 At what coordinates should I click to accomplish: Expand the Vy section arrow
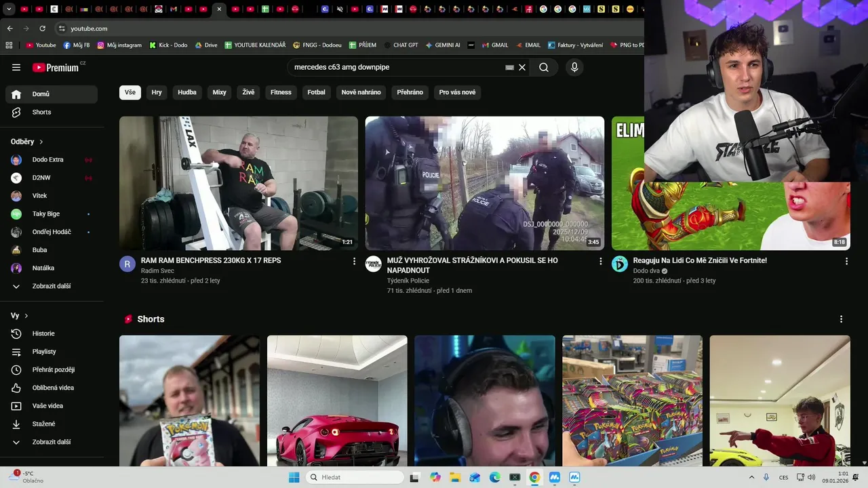pyautogui.click(x=26, y=316)
